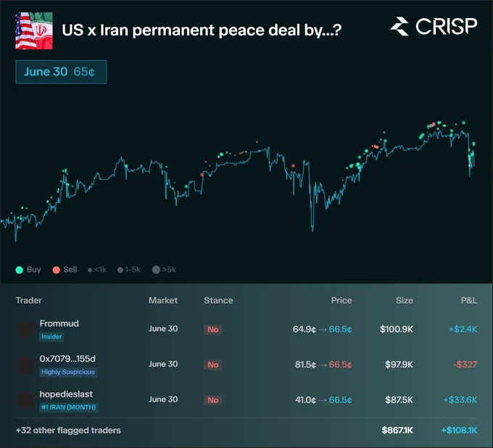The width and height of the screenshot is (493, 448).
Task: Open the 0x7079...155d trader avatar
Action: point(25,365)
